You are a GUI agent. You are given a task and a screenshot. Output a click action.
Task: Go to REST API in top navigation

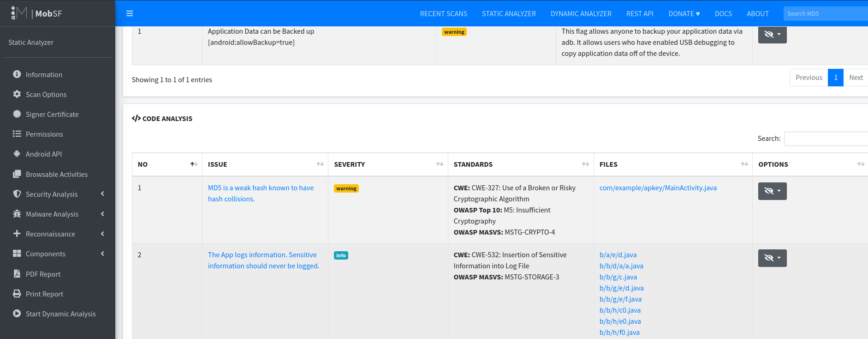pyautogui.click(x=639, y=14)
